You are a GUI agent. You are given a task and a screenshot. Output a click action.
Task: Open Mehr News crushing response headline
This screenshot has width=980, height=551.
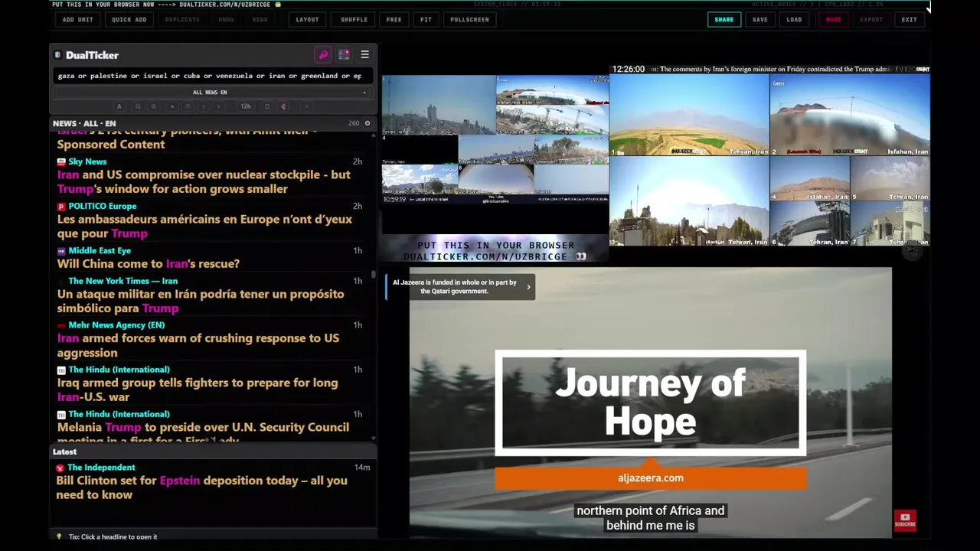pos(198,346)
